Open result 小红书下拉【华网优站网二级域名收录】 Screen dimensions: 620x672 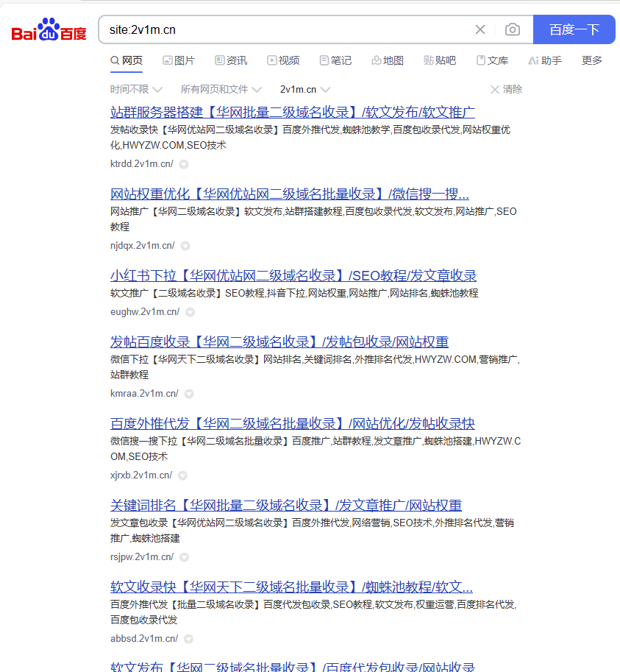pyautogui.click(x=293, y=275)
